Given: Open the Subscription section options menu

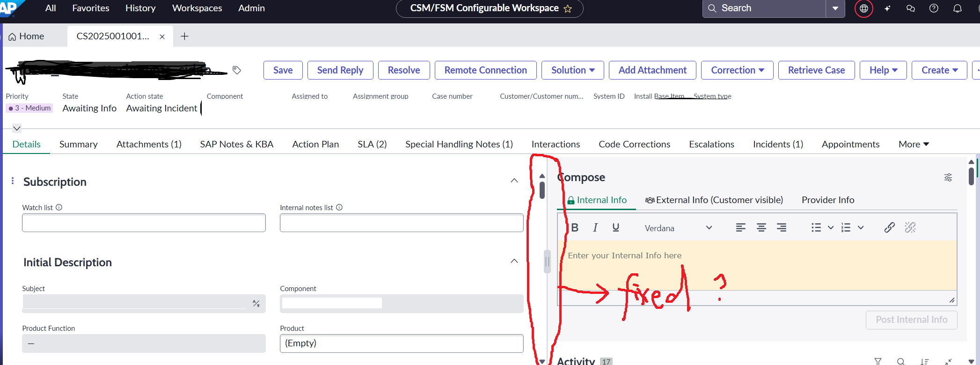Looking at the screenshot, I should click(13, 181).
